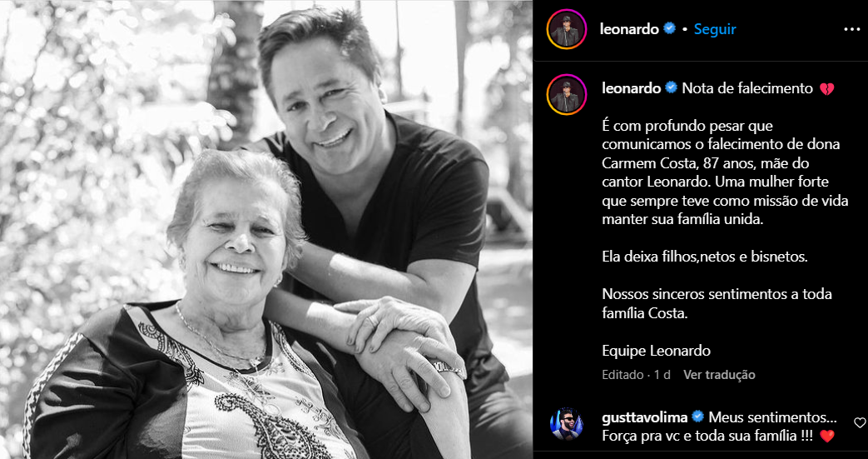Image resolution: width=868 pixels, height=459 pixels.
Task: Open gusttavolima's profile picture
Action: tap(566, 424)
